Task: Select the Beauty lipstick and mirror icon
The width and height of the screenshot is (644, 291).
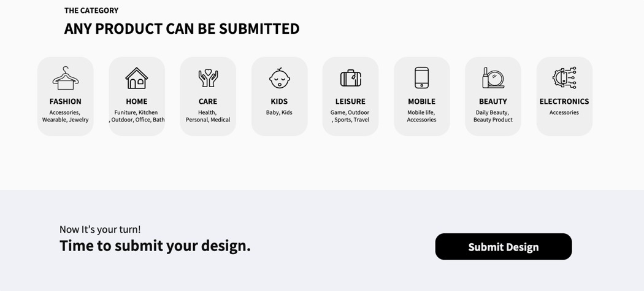Action: tap(493, 78)
